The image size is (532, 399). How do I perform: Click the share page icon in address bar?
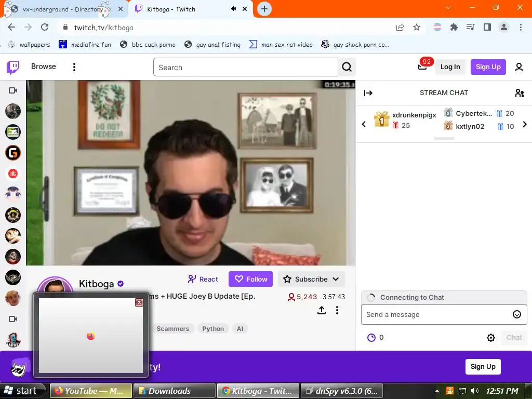[400, 28]
